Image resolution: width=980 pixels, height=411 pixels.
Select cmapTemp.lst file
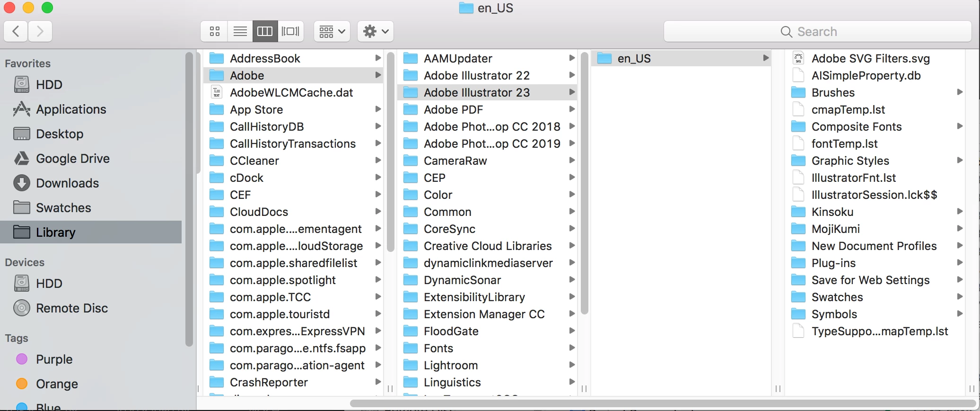pos(875,109)
